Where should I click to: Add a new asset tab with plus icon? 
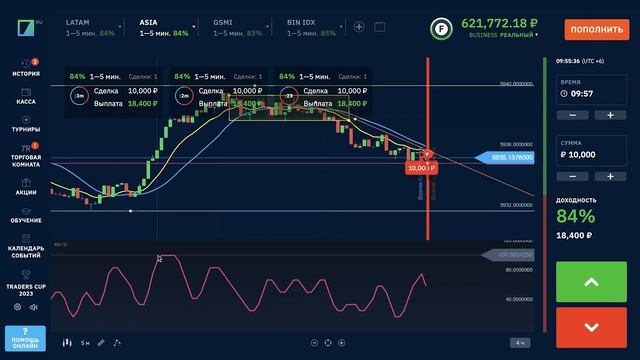(x=359, y=27)
